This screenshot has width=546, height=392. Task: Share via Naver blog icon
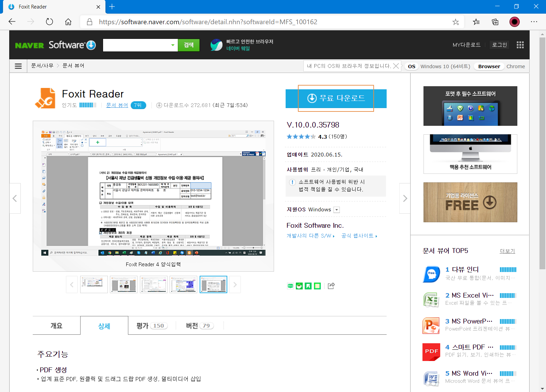pos(290,286)
